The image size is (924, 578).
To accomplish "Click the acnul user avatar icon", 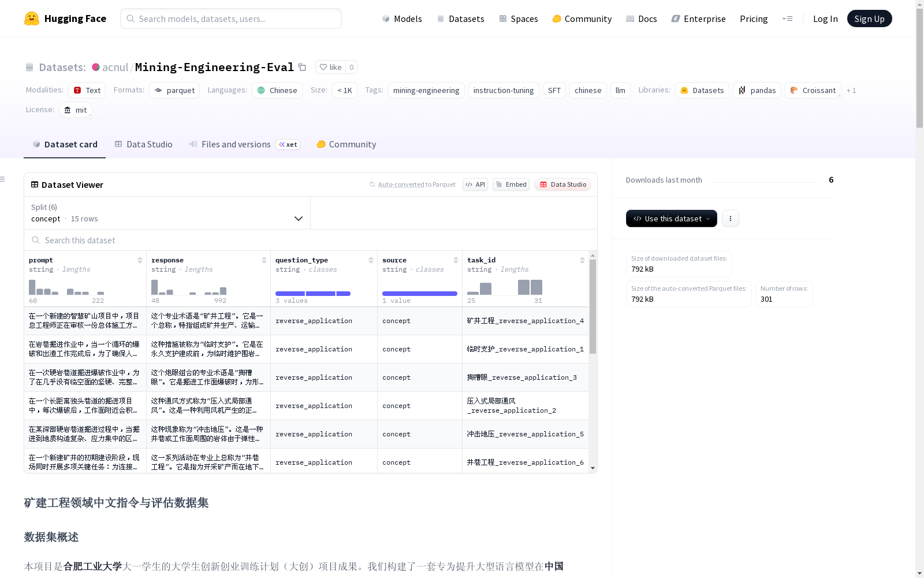I will [x=96, y=67].
